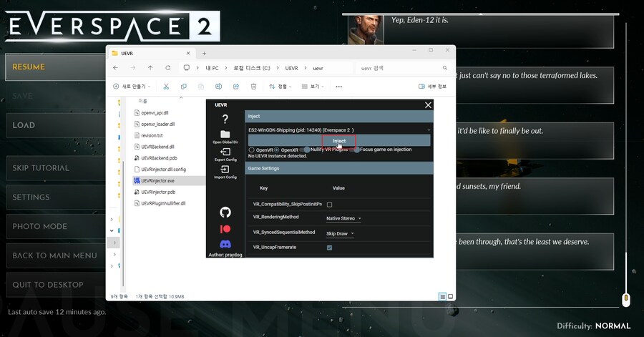Open Global Dir folder icon in UEVR
Viewport: 644px width, 337px height.
[x=225, y=135]
